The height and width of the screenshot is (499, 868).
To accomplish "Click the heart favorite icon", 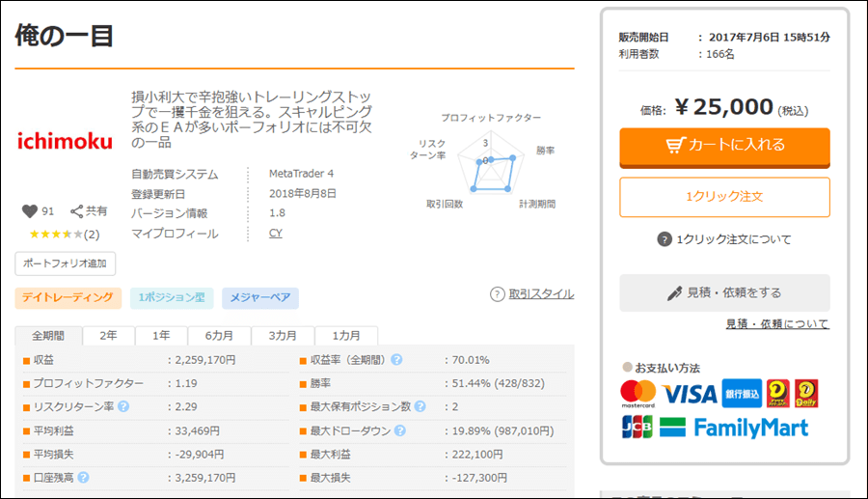I will click(x=29, y=211).
